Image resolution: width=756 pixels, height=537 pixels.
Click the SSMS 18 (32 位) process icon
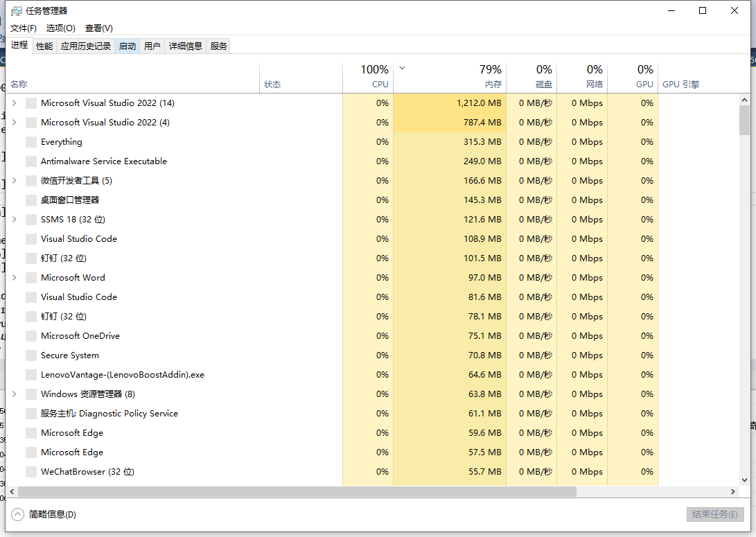pos(31,220)
